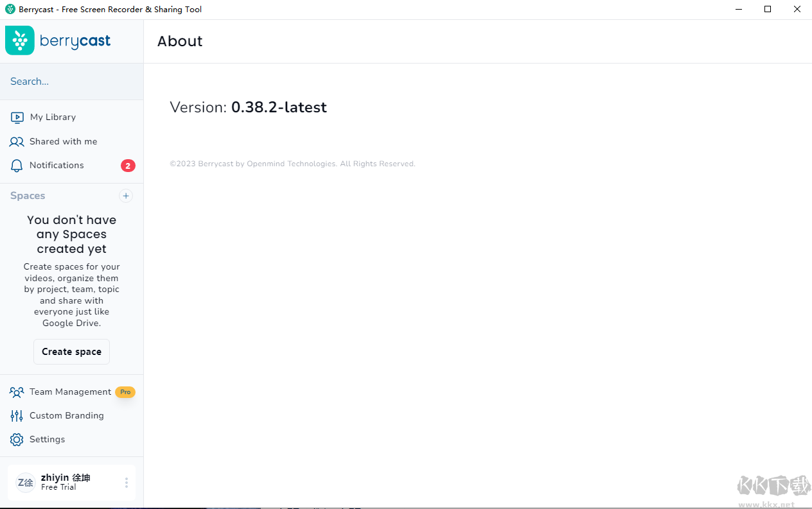The width and height of the screenshot is (812, 509).
Task: Add a new Space with plus icon
Action: [x=126, y=196]
